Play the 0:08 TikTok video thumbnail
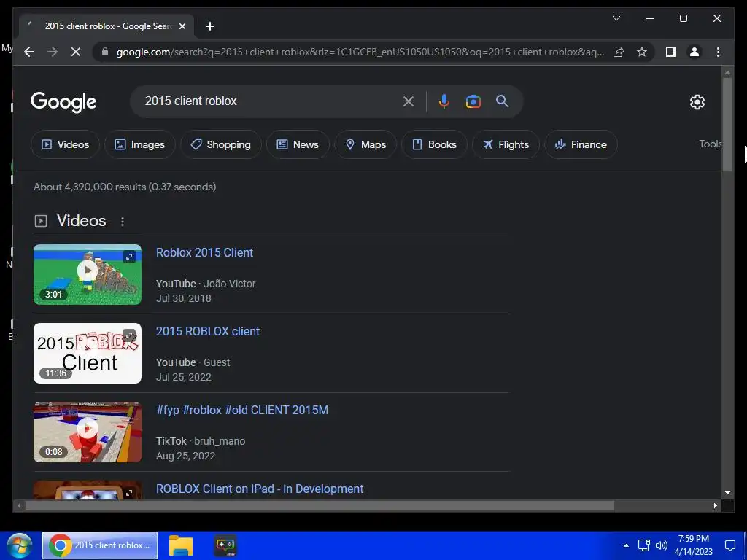The image size is (747, 560). point(88,432)
